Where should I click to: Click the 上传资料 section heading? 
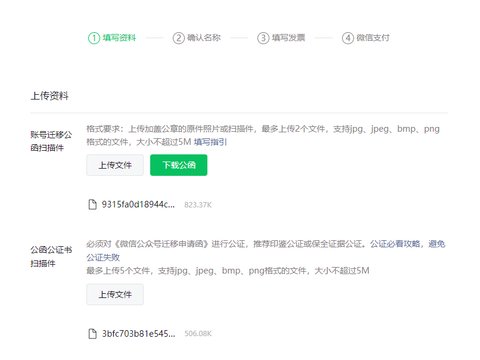pyautogui.click(x=49, y=96)
